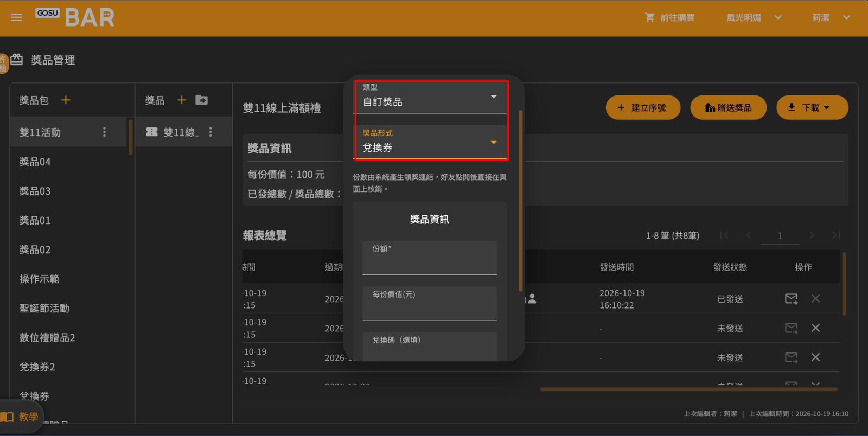Add a new 獎品 with plus icon
The width and height of the screenshot is (868, 436).
pyautogui.click(x=182, y=100)
